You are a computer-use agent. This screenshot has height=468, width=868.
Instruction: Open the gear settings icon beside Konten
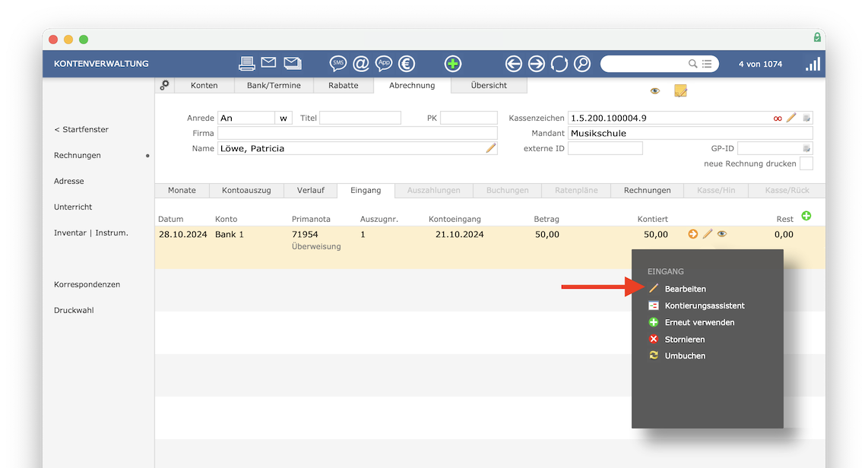coord(164,84)
